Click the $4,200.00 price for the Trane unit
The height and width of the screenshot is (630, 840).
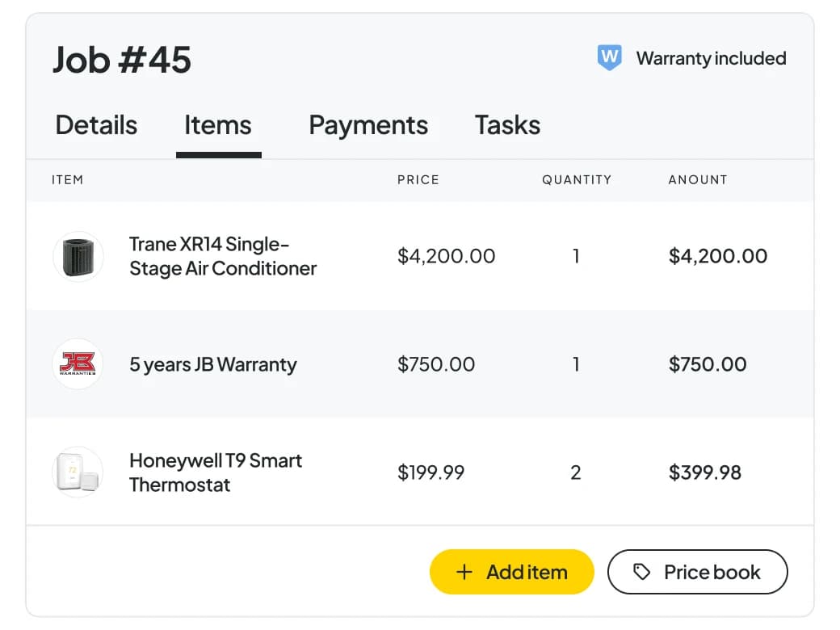coord(446,256)
